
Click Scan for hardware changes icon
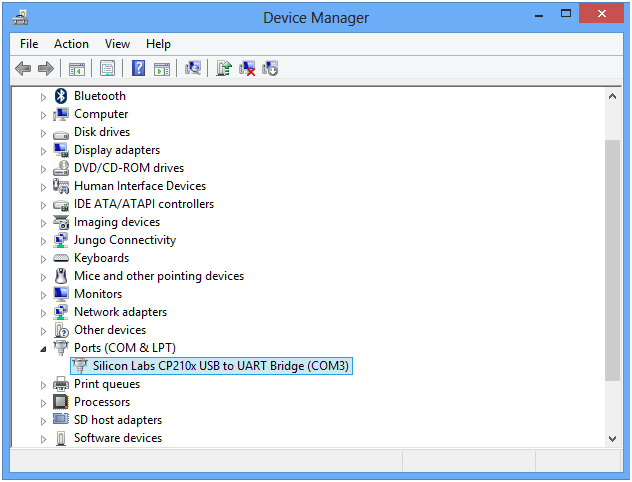click(x=193, y=68)
